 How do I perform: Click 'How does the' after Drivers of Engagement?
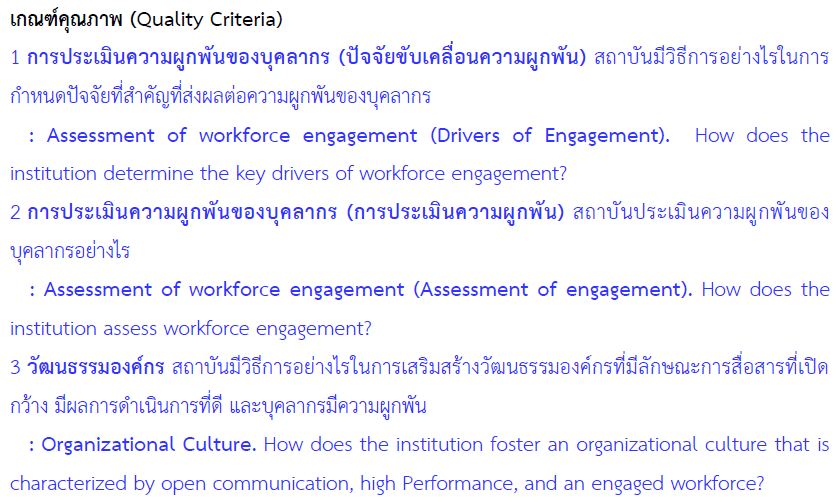[x=762, y=136]
